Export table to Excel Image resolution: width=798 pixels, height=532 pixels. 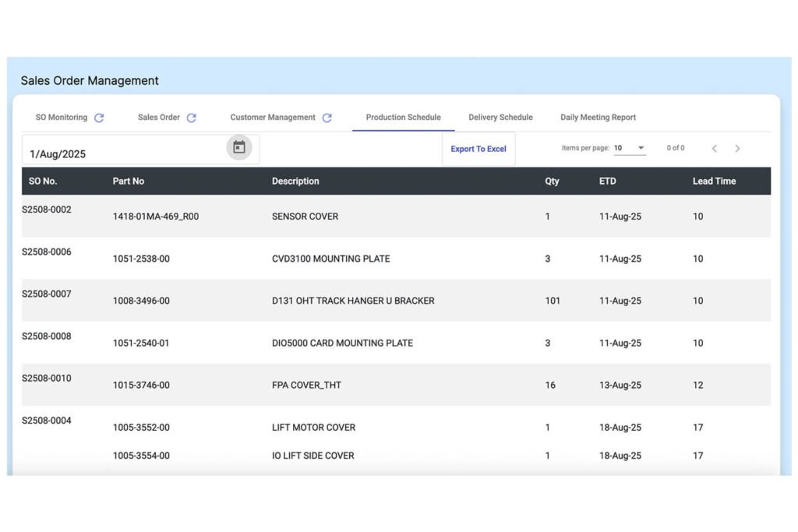click(478, 149)
